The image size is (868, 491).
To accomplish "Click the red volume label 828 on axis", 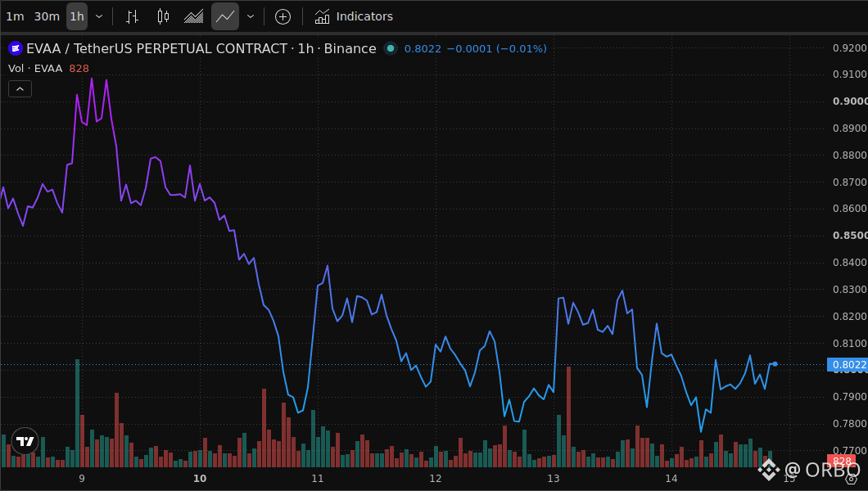I will 842,461.
